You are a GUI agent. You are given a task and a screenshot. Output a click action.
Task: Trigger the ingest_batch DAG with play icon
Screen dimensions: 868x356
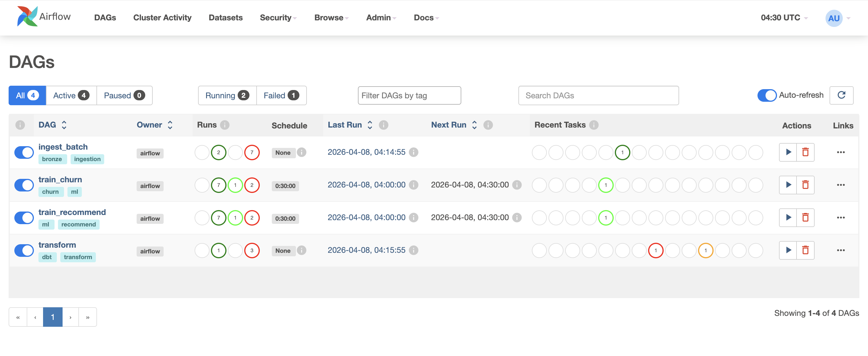[x=788, y=152]
